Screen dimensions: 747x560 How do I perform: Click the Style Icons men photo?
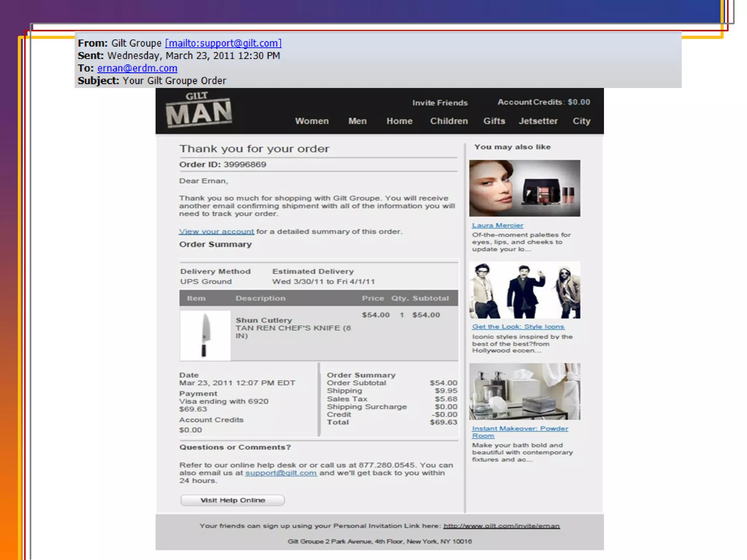[x=525, y=290]
